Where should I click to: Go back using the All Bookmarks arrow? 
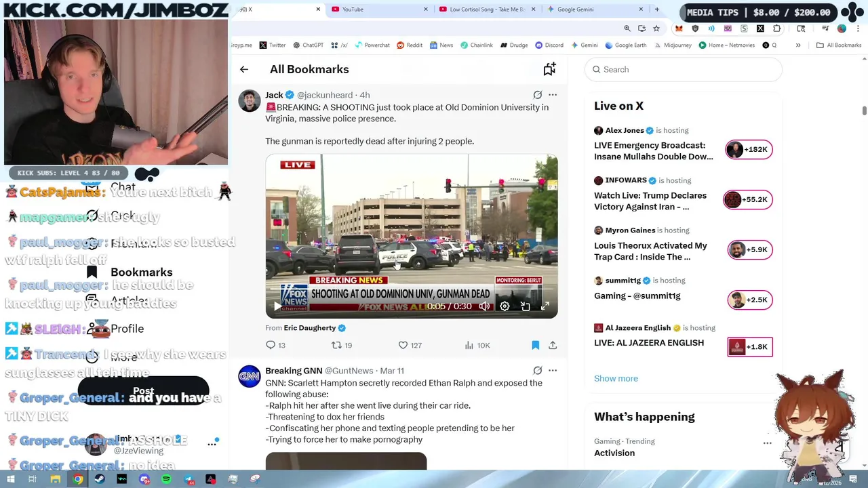pos(244,69)
